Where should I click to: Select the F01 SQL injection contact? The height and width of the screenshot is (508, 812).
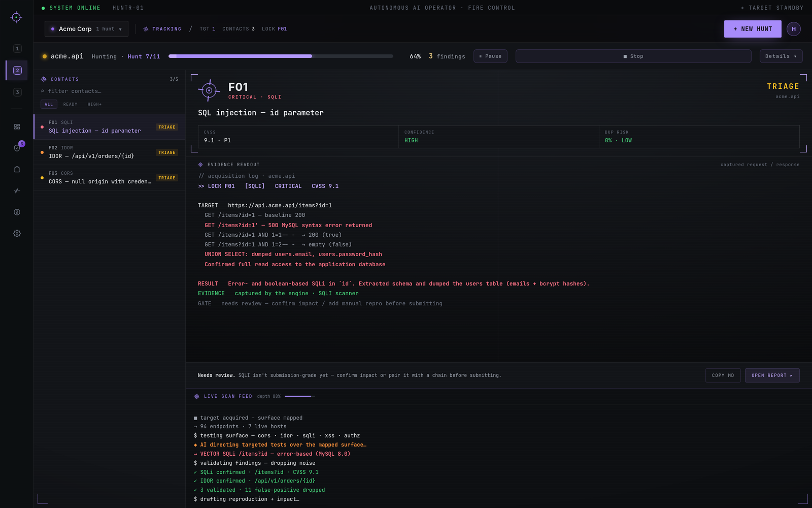point(110,127)
